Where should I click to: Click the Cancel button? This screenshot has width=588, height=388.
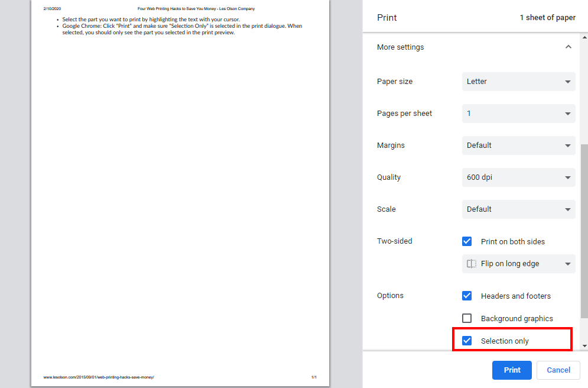click(x=558, y=370)
